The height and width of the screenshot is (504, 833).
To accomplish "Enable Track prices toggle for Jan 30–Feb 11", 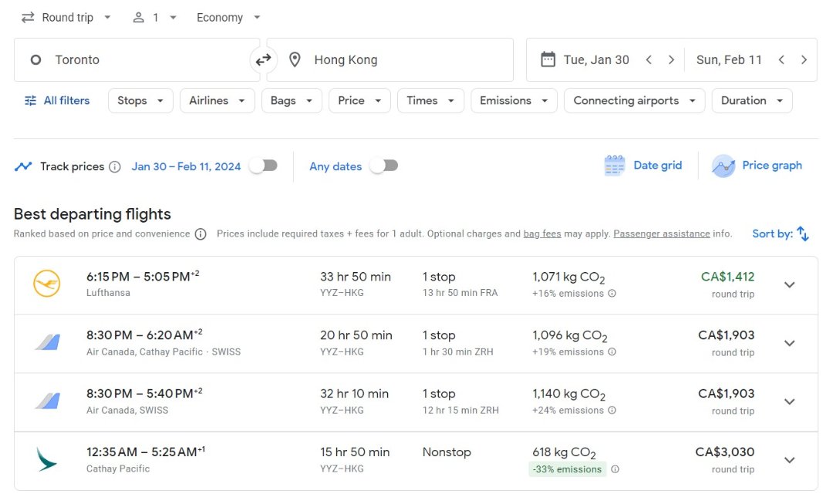I will point(263,166).
